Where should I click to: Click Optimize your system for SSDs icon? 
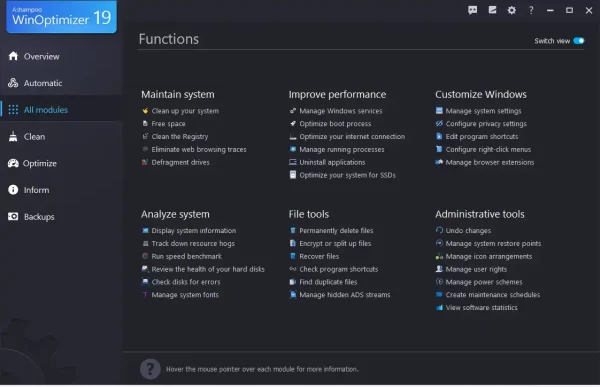[293, 175]
